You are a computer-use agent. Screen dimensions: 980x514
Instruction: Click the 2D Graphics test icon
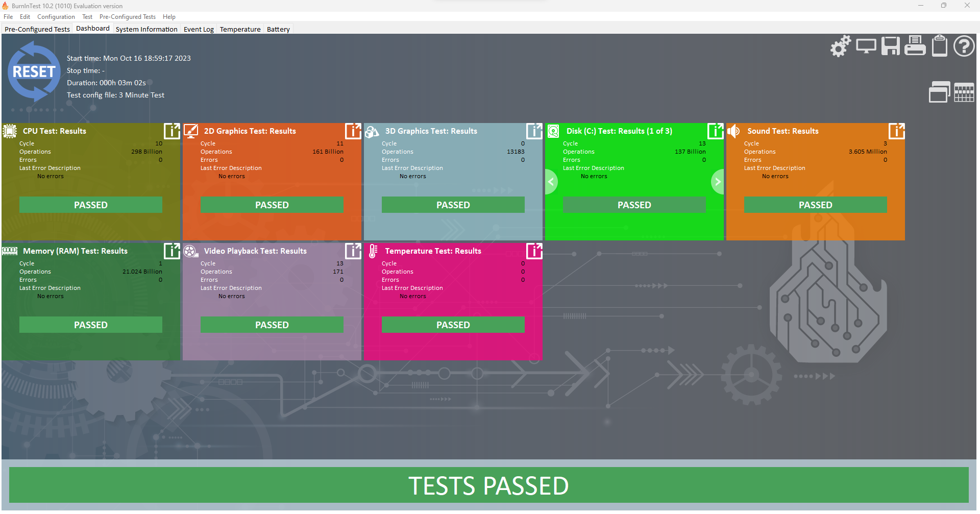pos(191,131)
